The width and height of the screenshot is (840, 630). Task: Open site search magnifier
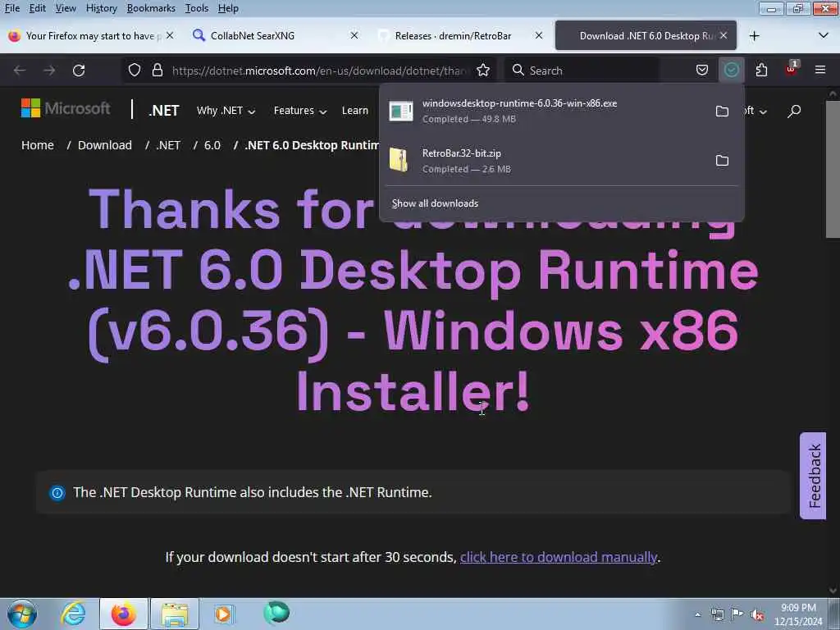pos(794,111)
